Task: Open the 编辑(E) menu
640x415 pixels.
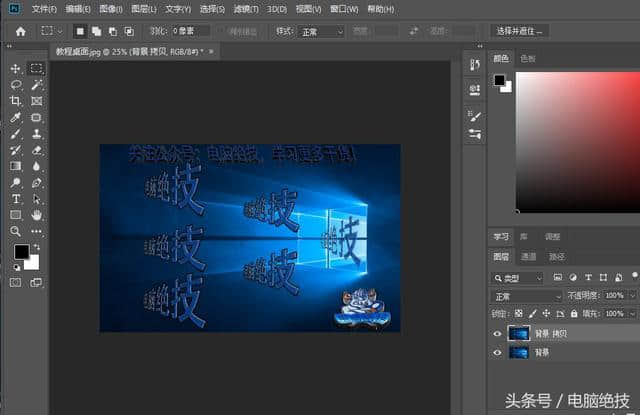Action: tap(78, 9)
